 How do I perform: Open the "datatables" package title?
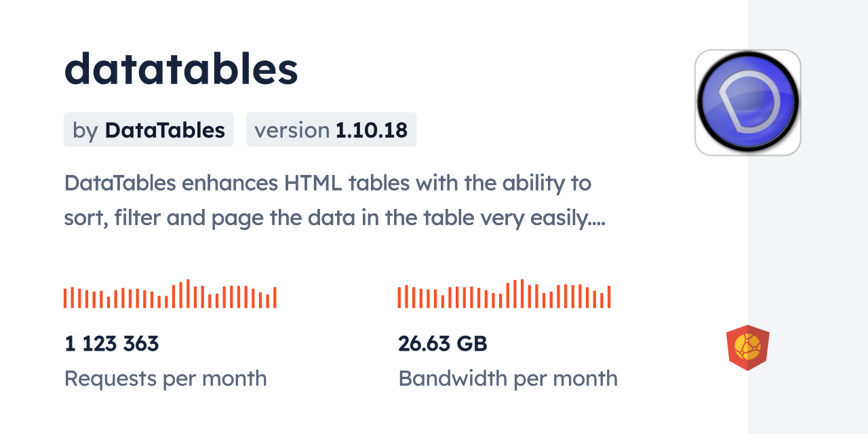click(x=181, y=69)
